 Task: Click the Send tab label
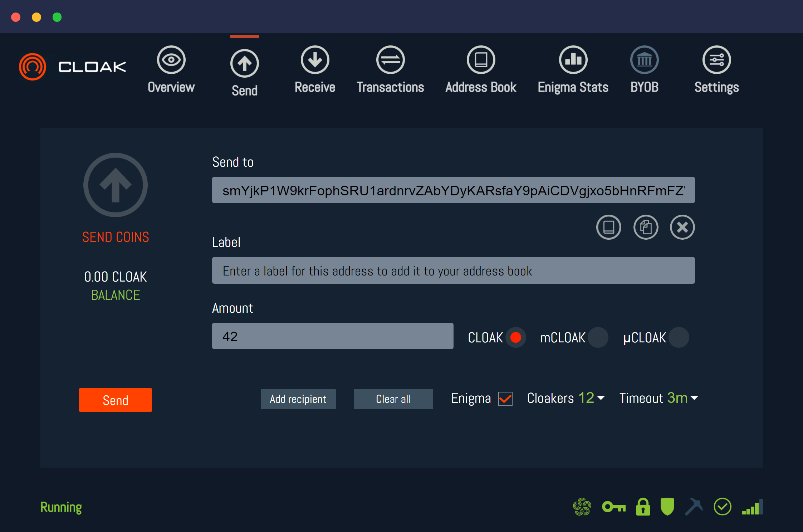245,91
